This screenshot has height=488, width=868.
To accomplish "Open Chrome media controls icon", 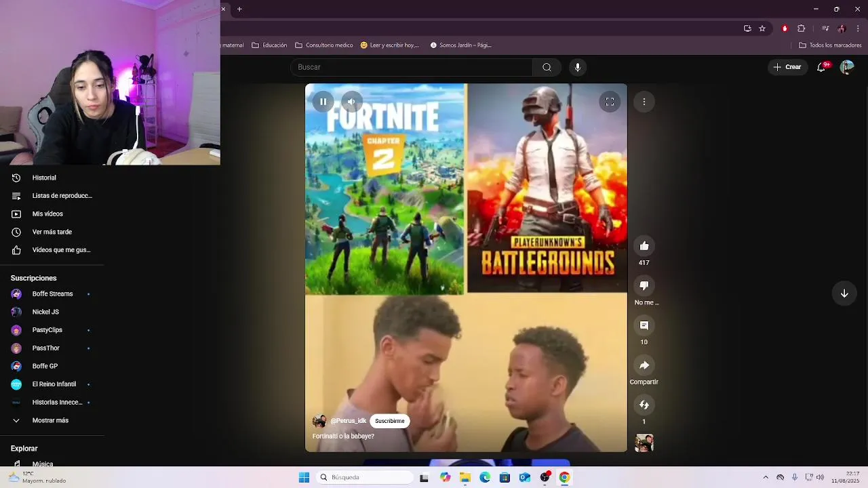I will coord(825,28).
